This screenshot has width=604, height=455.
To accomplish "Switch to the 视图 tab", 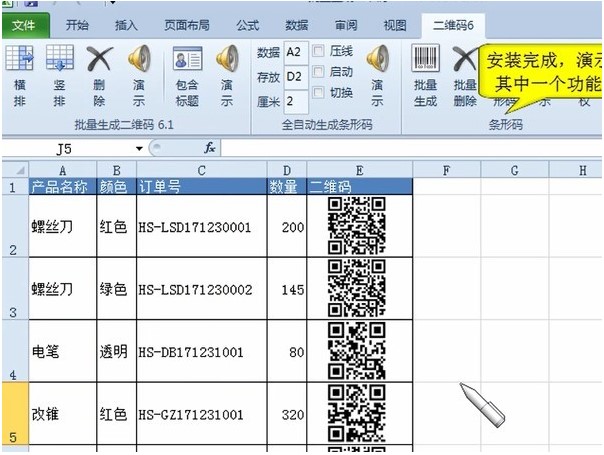I will point(395,25).
